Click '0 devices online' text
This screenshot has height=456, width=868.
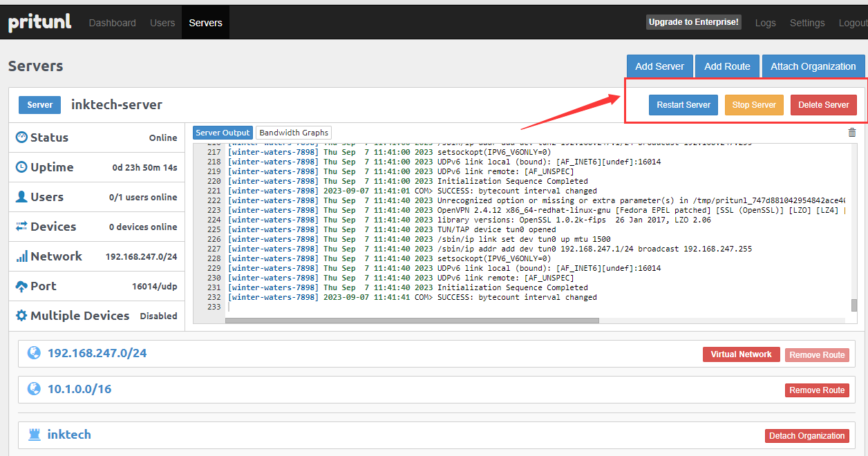coord(143,227)
